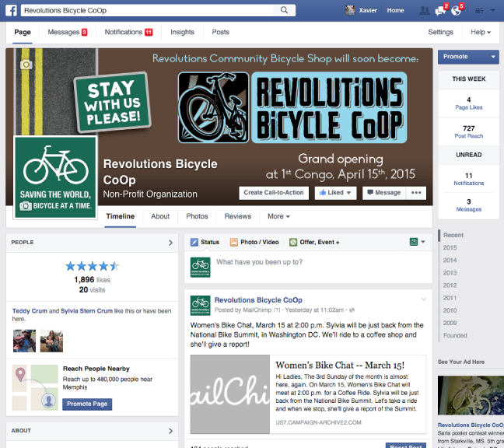
Task: Select the Reviews tab
Action: (237, 216)
